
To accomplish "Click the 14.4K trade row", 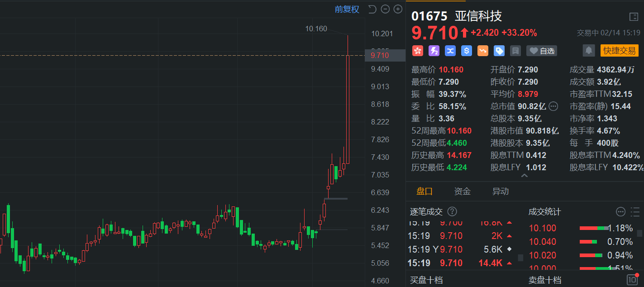I will pyautogui.click(x=461, y=263).
